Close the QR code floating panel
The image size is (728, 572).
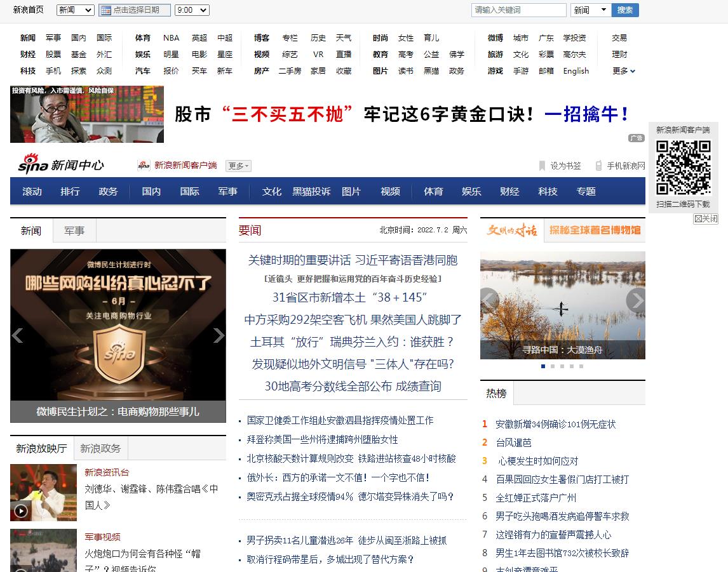coord(706,218)
